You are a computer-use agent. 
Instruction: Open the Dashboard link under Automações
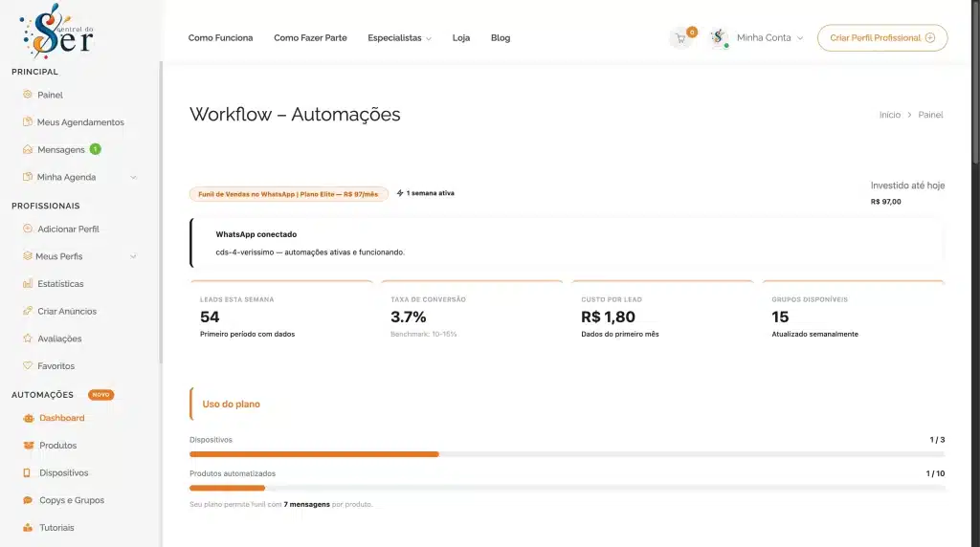click(x=62, y=418)
